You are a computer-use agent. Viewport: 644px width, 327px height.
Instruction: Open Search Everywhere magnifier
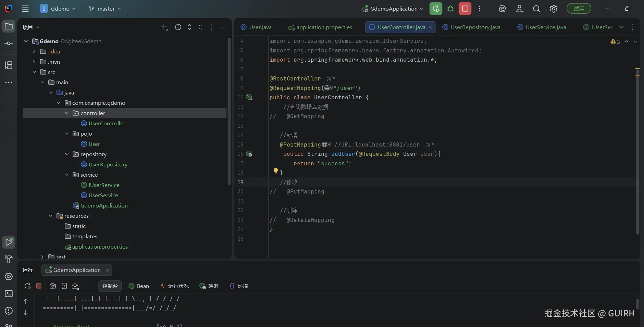[x=537, y=9]
